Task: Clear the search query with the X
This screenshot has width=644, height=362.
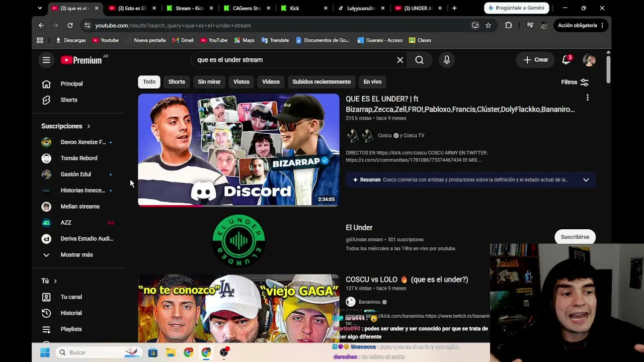Action: [x=400, y=60]
